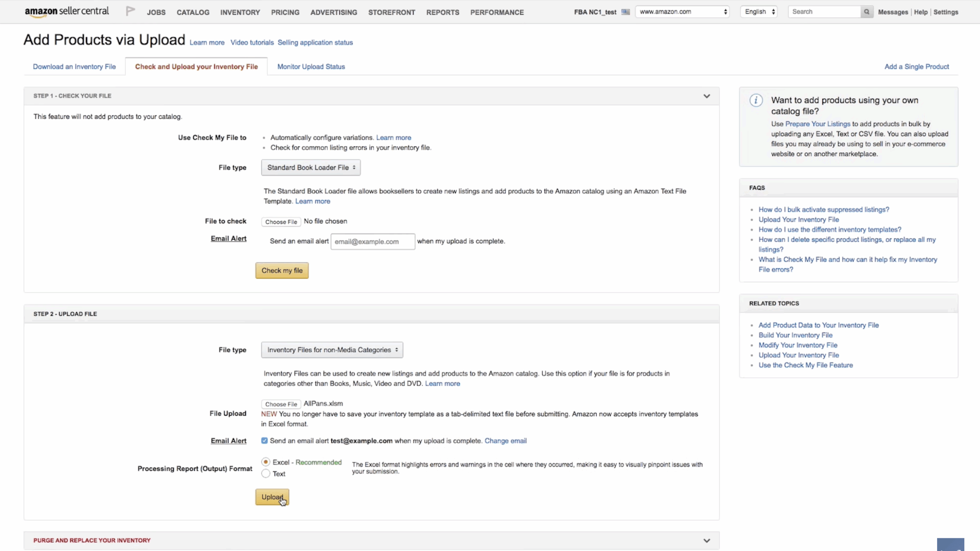Open the English language dropdown
980x551 pixels.
point(759,12)
